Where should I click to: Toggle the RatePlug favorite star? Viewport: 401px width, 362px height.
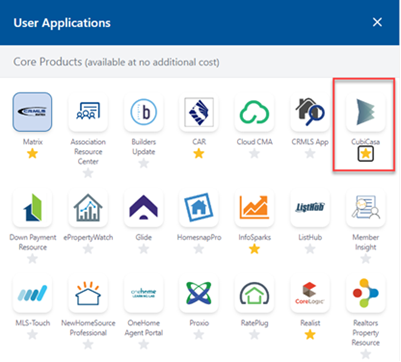click(x=255, y=335)
